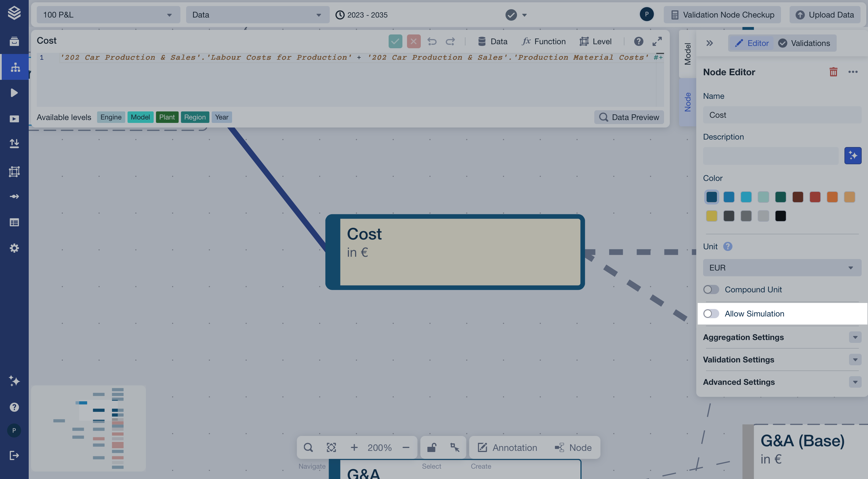Click the Unit help question icon
The height and width of the screenshot is (479, 868).
pos(728,246)
